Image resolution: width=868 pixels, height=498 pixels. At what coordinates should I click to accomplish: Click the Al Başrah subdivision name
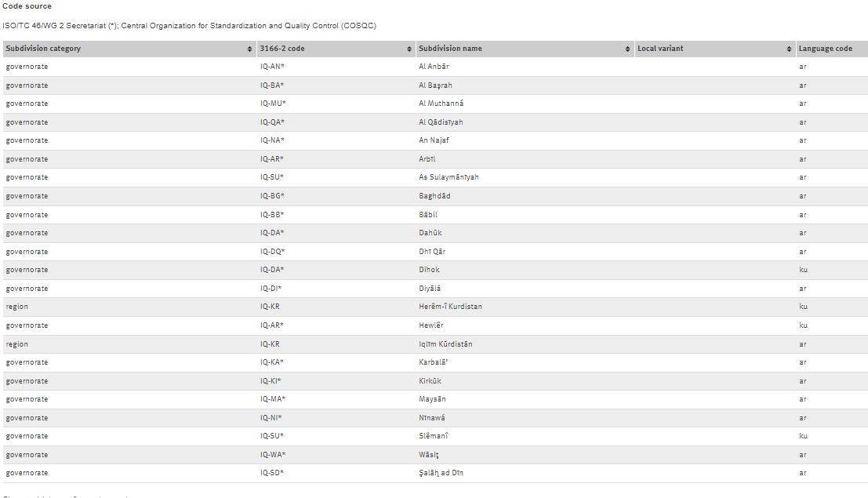(x=435, y=85)
